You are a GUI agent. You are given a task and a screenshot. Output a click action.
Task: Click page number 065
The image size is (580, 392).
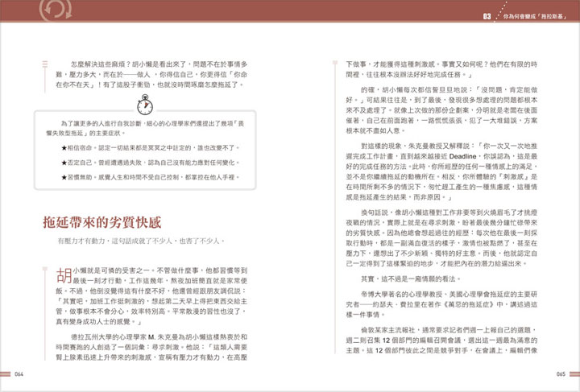[x=561, y=374]
